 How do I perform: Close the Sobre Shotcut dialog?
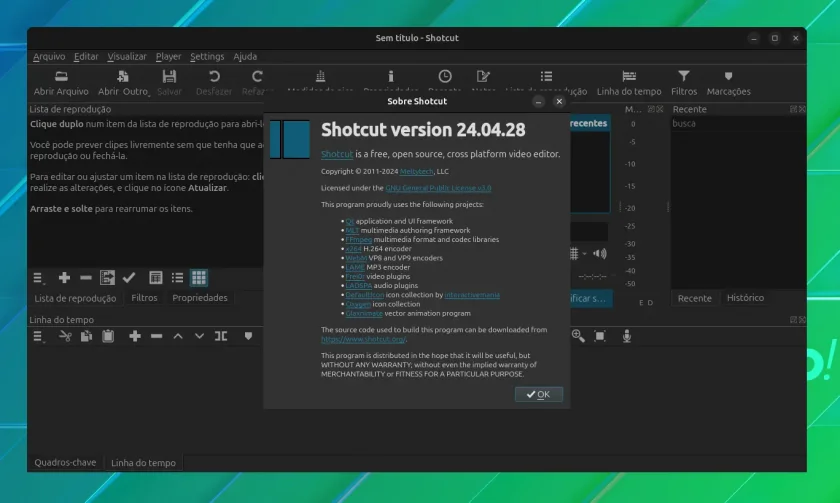point(559,101)
